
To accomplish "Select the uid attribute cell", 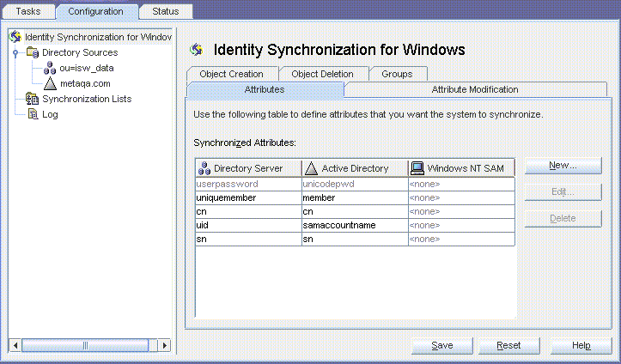I will [248, 225].
